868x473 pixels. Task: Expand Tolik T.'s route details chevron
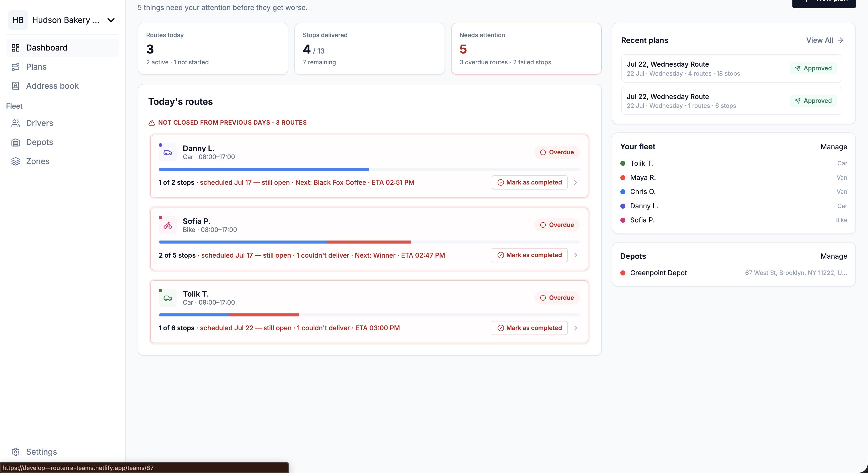[x=575, y=328]
